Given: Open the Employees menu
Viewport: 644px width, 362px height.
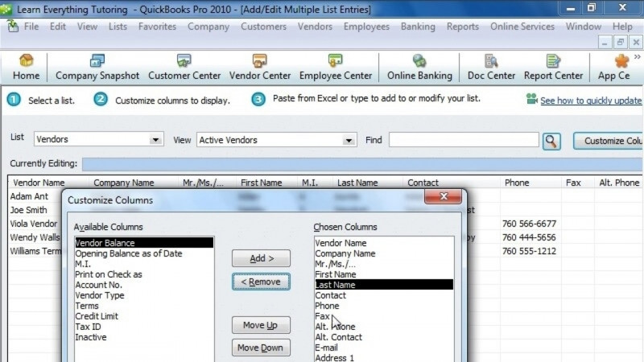Looking at the screenshot, I should click(x=366, y=27).
